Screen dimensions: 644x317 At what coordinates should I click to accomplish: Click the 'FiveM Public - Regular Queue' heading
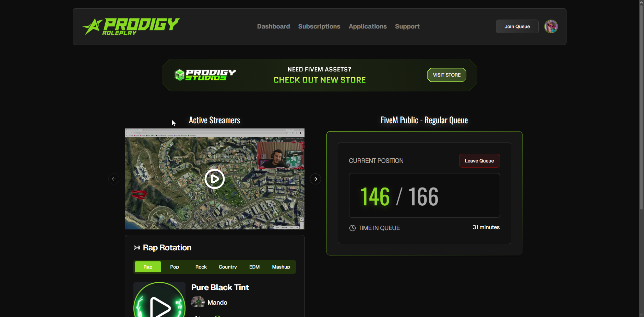click(x=425, y=120)
